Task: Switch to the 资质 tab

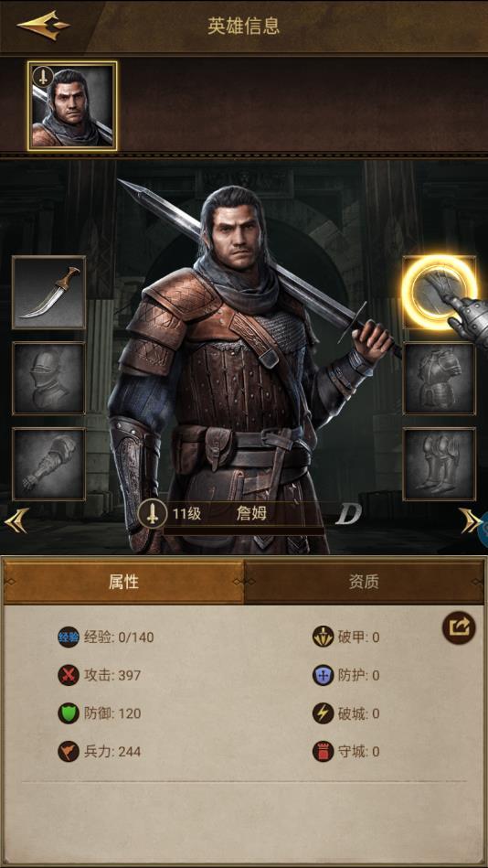Action: (x=364, y=582)
